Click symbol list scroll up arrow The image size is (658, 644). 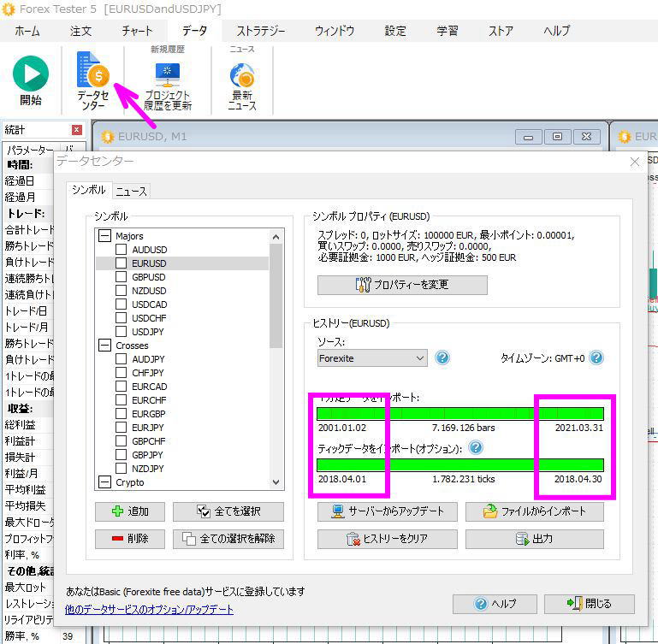click(x=276, y=237)
